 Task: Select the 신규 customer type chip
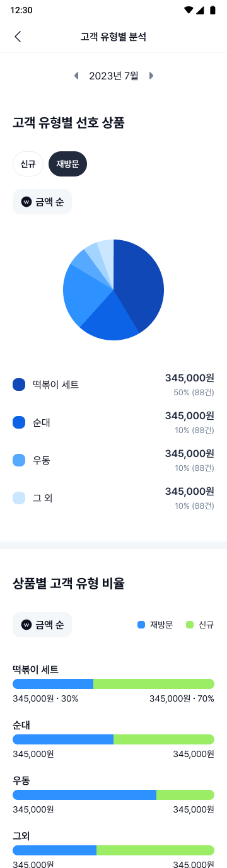pyautogui.click(x=28, y=164)
